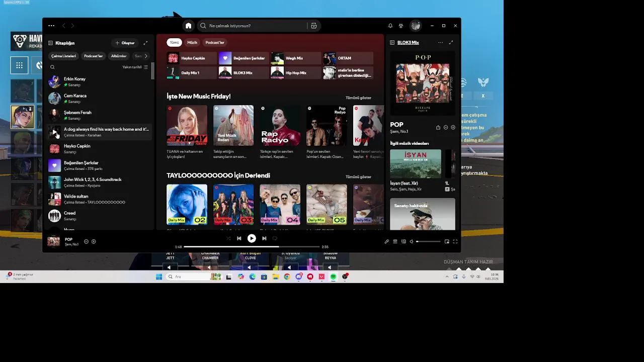Show all TAYLOOOOOOOOOO İçin Derlendi items

click(x=358, y=177)
